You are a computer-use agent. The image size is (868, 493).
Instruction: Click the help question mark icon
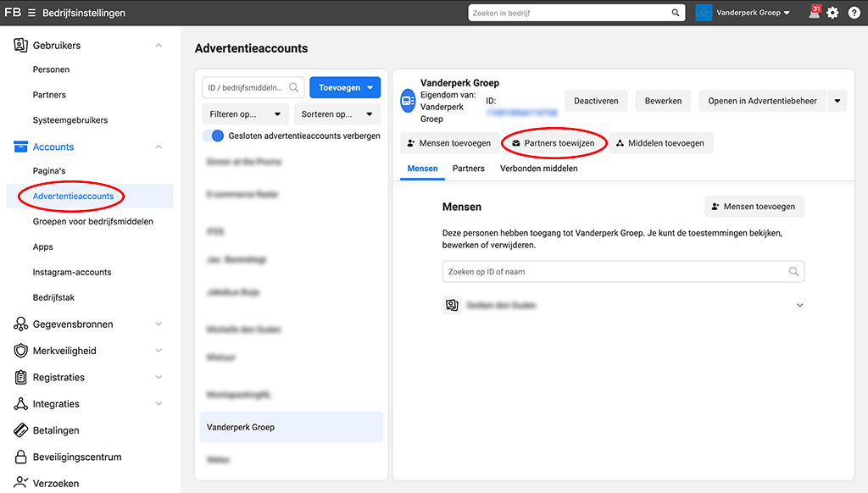[x=852, y=13]
